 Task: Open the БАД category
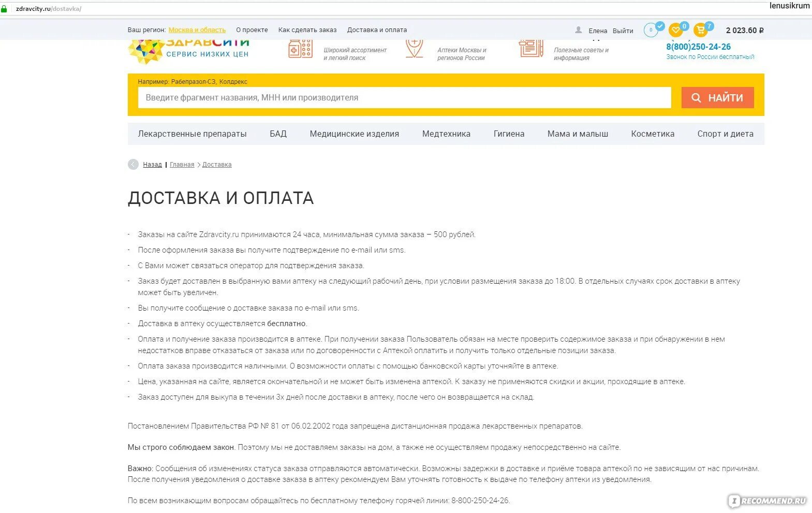coord(278,134)
